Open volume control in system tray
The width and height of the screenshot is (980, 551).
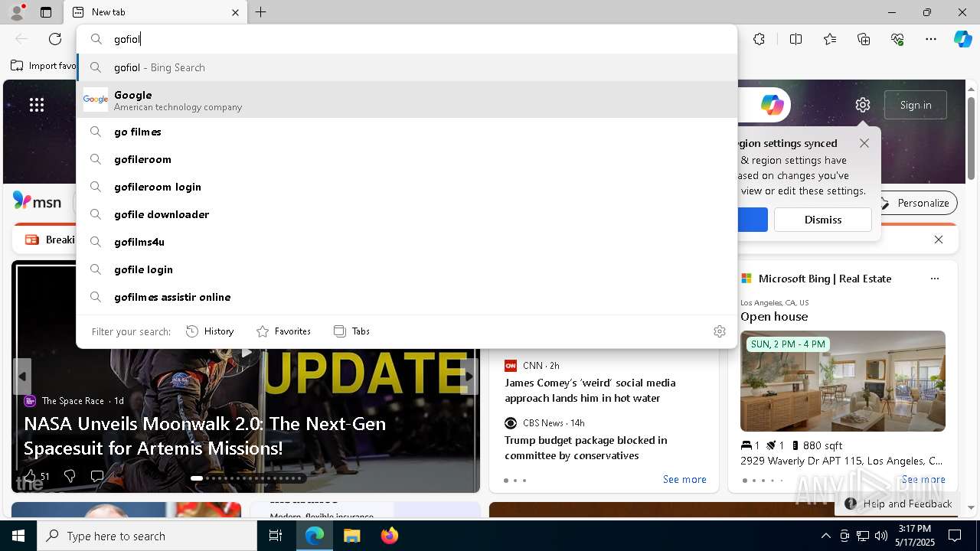click(881, 536)
